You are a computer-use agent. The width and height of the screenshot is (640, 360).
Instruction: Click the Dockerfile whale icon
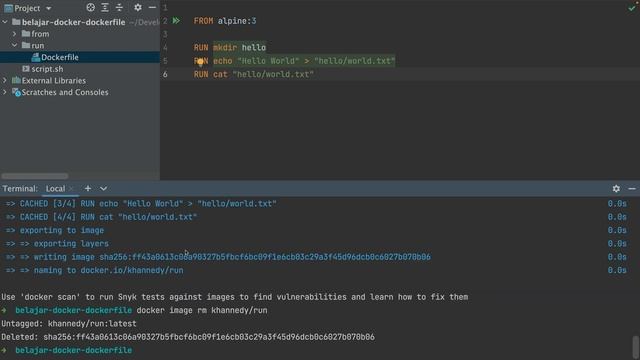pyautogui.click(x=36, y=57)
